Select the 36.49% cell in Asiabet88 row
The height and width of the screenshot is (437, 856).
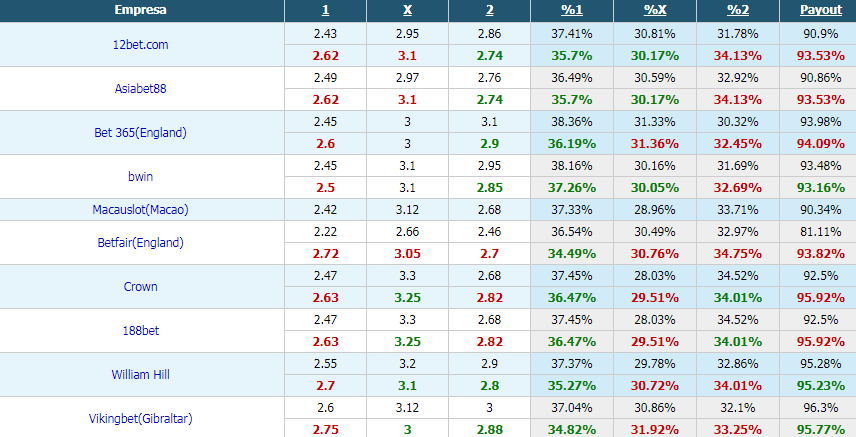coord(572,78)
